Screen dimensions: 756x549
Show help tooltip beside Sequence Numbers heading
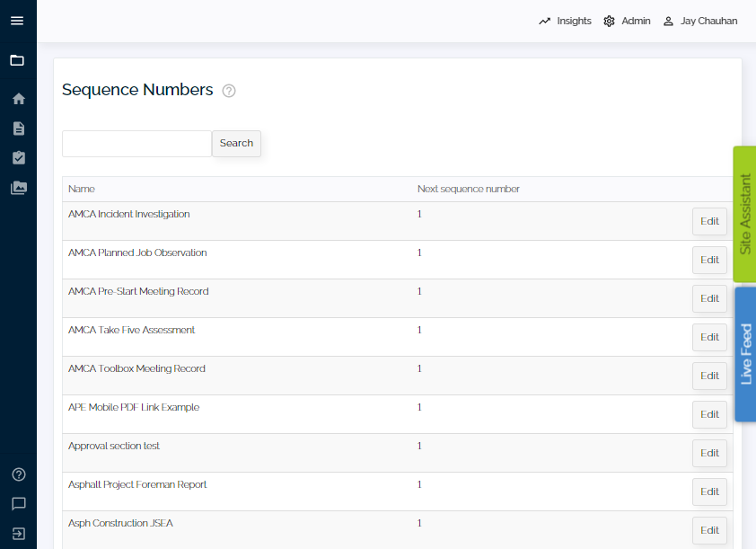point(229,91)
